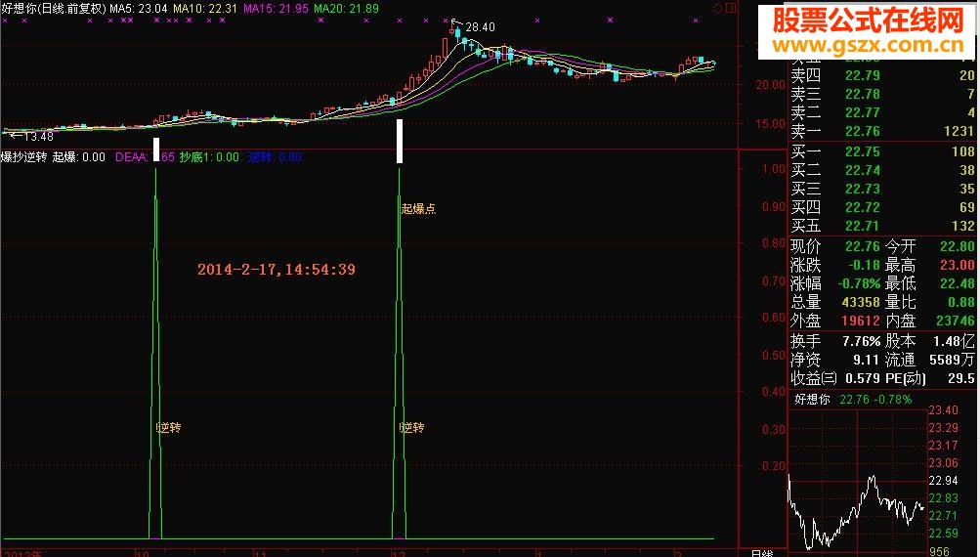Click the split-window icon at chart top right
Image resolution: width=980 pixels, height=557 pixels.
[731, 8]
